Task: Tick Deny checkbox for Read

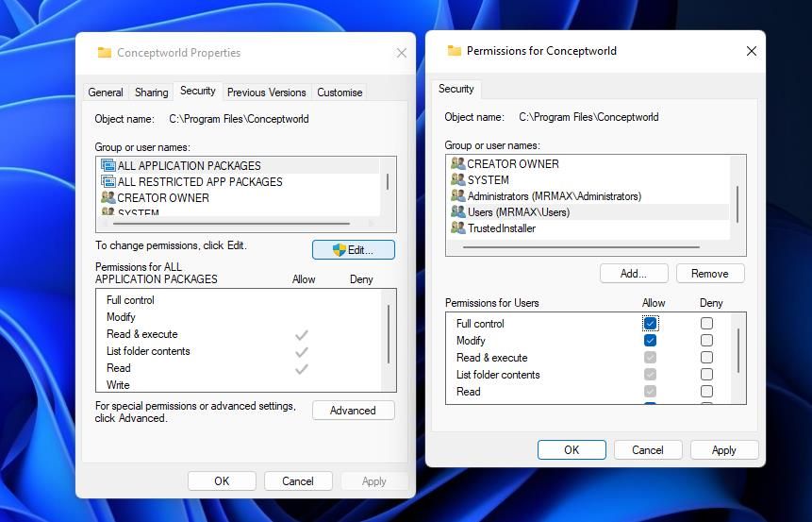Action: pyautogui.click(x=706, y=392)
